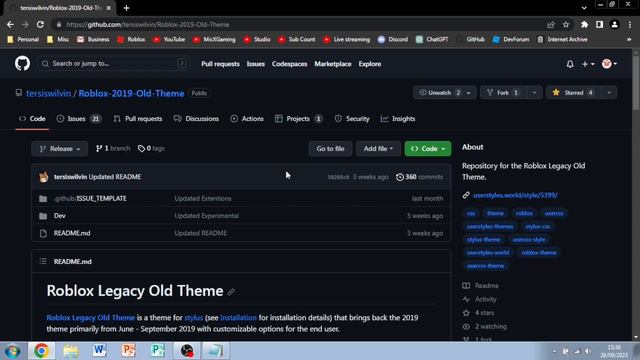This screenshot has width=640, height=360.
Task: Switch to the Discussions tab
Action: 196,119
